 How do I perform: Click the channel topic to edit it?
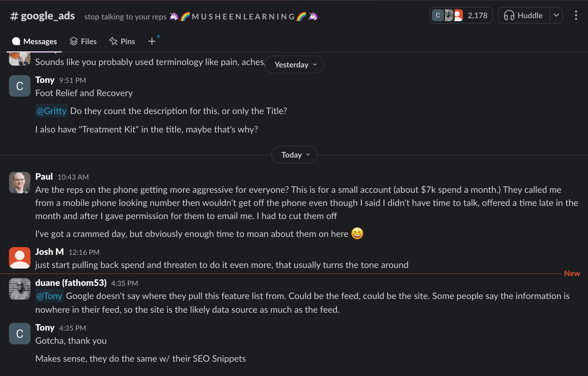point(125,17)
